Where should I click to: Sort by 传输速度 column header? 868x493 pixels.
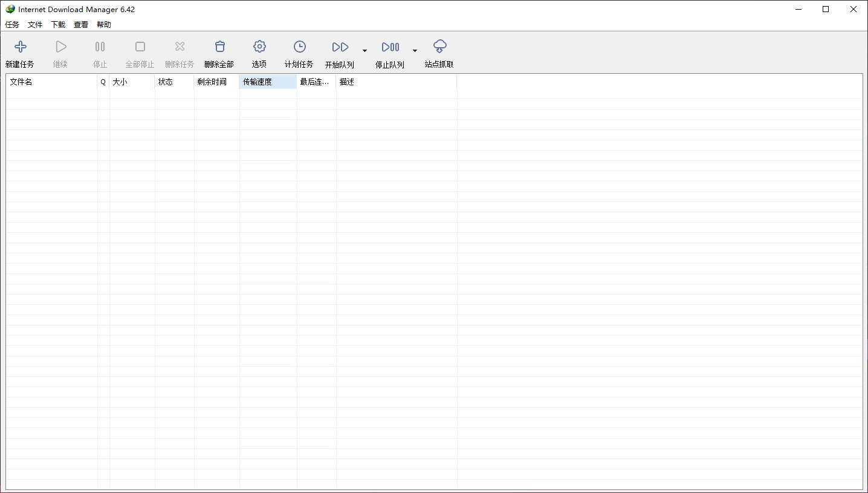coord(268,82)
